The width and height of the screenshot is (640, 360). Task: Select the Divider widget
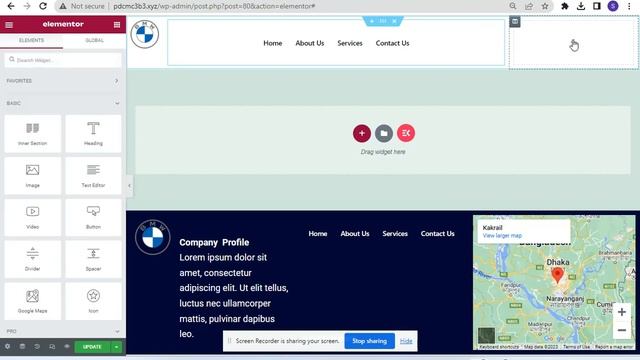[x=33, y=260]
